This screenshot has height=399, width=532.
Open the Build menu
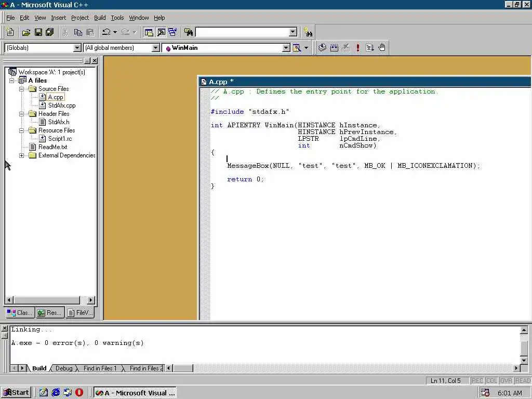click(x=100, y=18)
